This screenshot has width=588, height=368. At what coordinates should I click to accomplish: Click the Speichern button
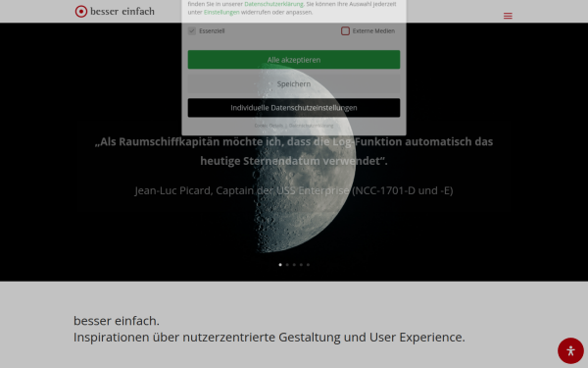click(294, 83)
